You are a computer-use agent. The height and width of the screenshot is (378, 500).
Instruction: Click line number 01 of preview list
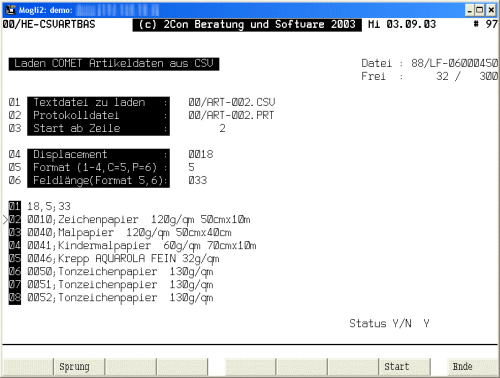(15, 207)
